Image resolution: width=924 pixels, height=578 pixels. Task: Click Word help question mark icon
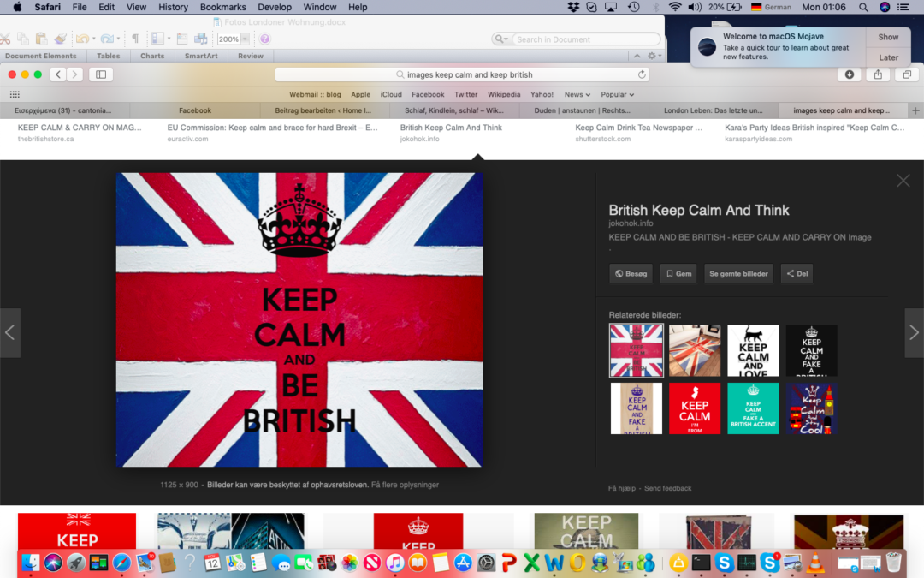(x=265, y=39)
